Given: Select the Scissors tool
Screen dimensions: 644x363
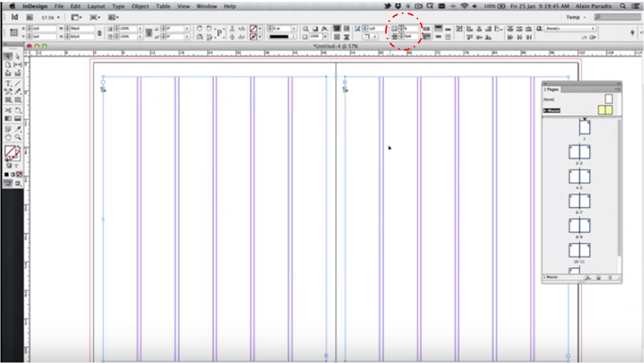Looking at the screenshot, I should [8, 110].
